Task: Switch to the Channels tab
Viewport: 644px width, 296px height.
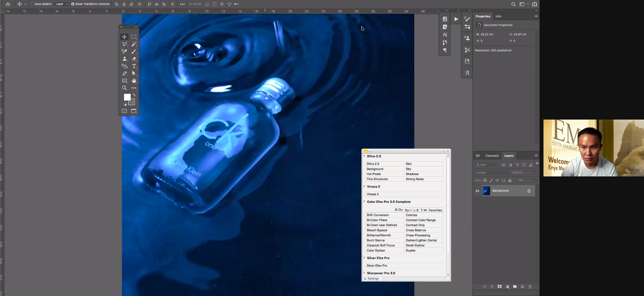Action: pos(492,156)
